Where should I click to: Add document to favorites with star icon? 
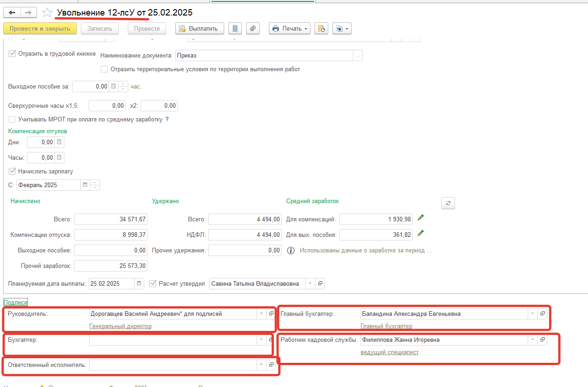point(47,13)
